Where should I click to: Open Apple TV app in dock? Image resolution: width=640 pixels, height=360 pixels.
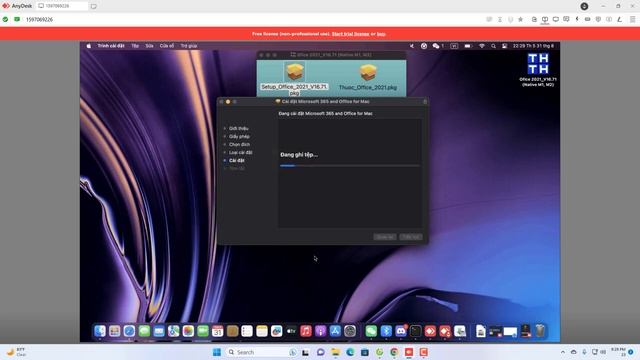click(291, 331)
